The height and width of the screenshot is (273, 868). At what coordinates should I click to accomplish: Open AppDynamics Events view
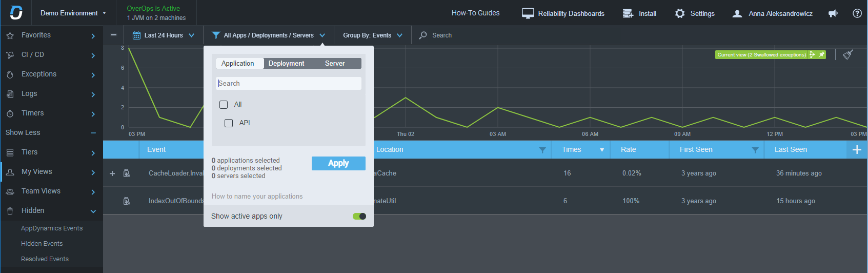tap(52, 228)
